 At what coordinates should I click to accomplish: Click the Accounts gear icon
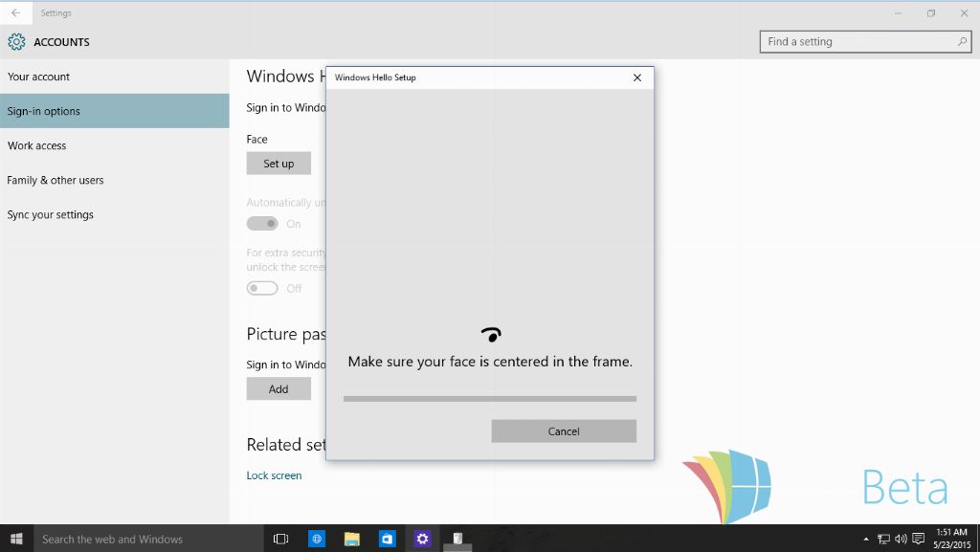(16, 42)
